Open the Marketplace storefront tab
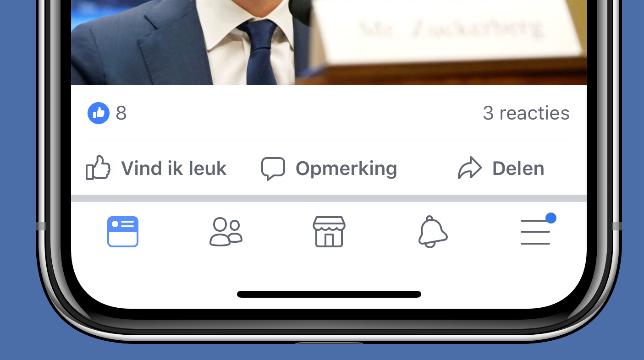The width and height of the screenshot is (644, 360). click(329, 232)
